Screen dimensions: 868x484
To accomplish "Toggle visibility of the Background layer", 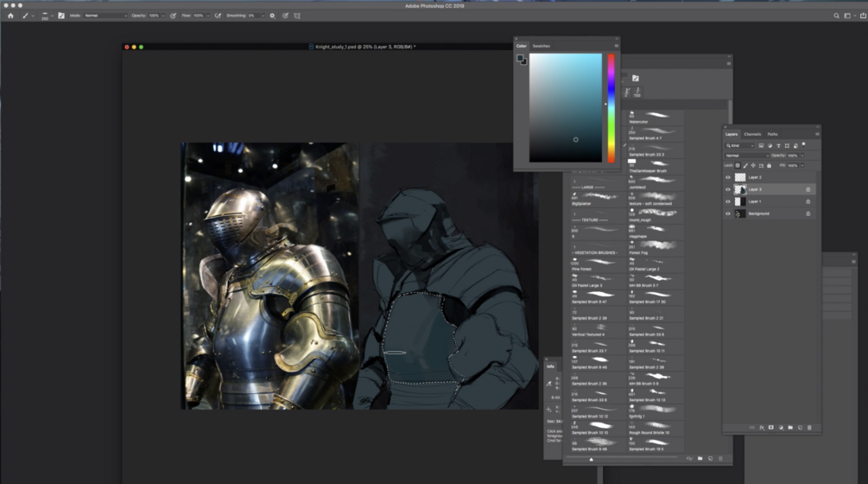I will point(728,213).
